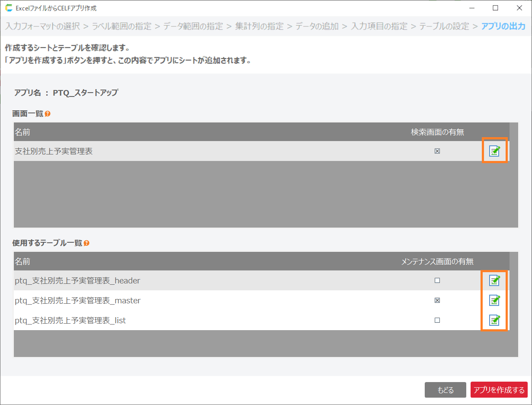Click edit icon for ptq_支社別売上予実管理表_master table
This screenshot has height=405, width=532.
tap(494, 300)
